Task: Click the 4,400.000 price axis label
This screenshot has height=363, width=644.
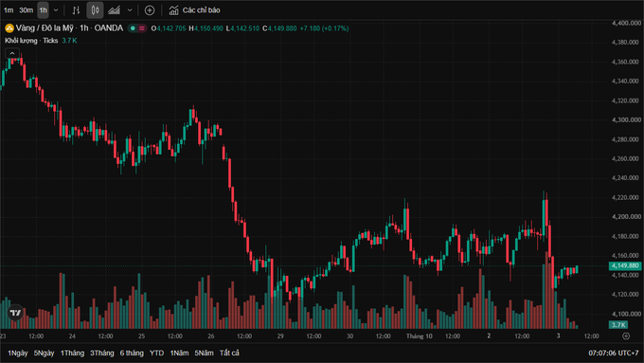Action: [625, 23]
